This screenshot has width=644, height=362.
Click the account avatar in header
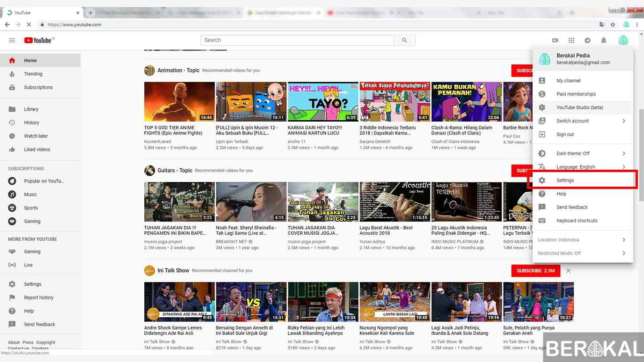point(623,41)
